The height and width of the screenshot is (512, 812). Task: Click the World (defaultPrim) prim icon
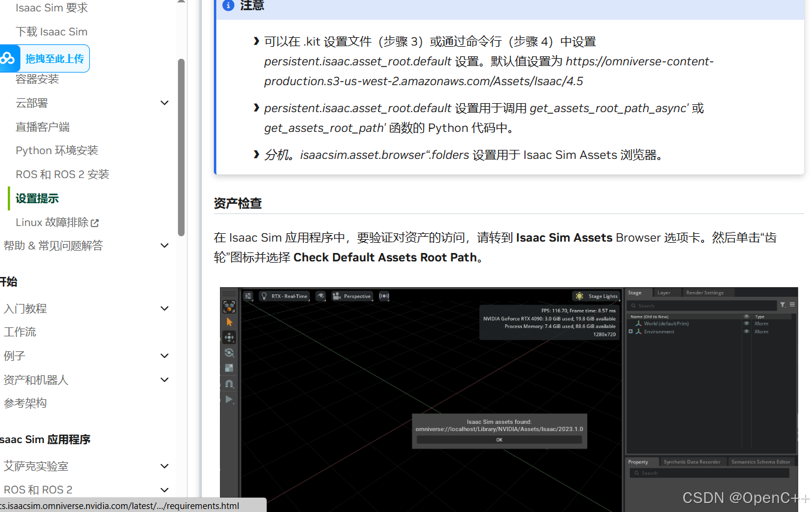[x=638, y=324]
